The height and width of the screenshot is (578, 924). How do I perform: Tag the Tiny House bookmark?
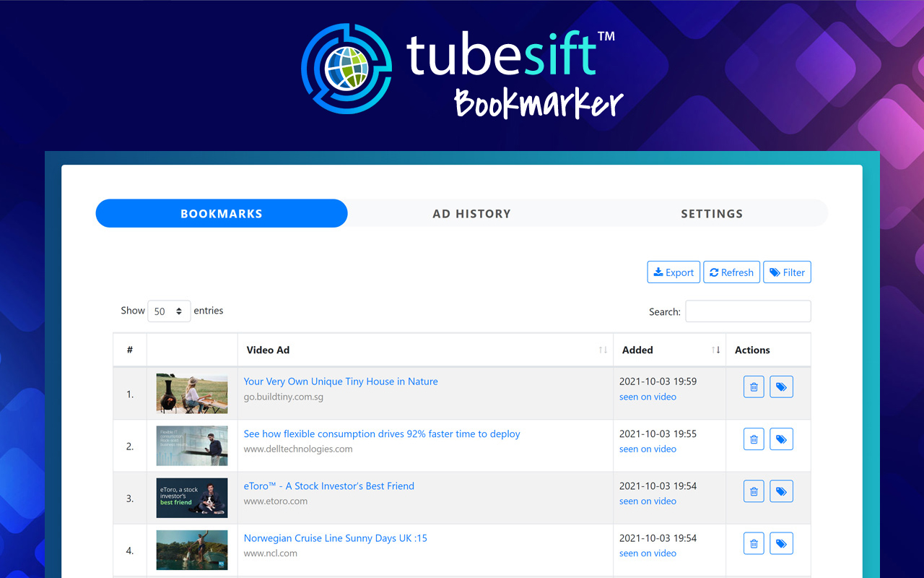pos(781,387)
